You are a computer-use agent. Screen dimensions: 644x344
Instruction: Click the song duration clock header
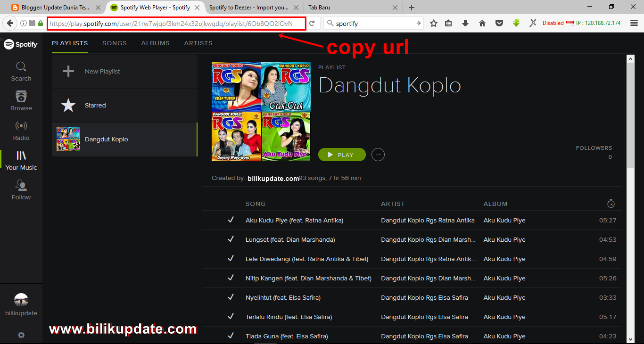(x=611, y=204)
